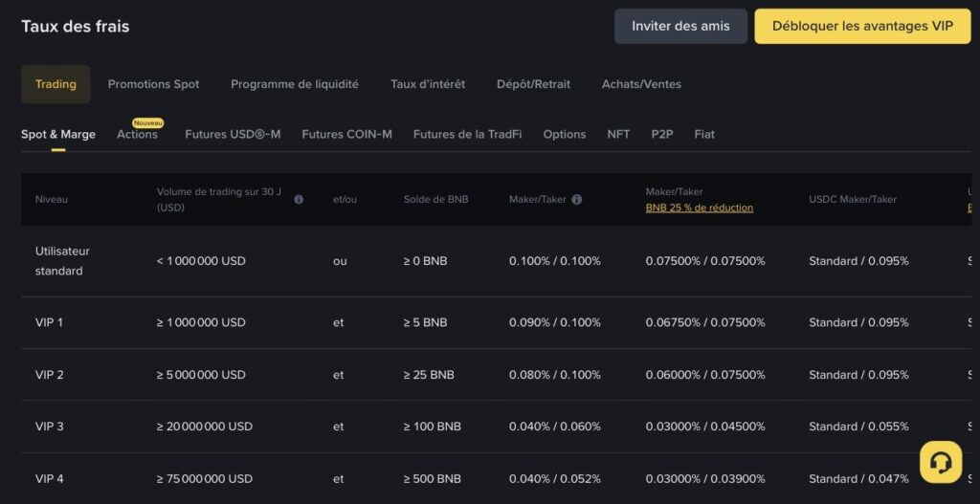Click the VIP 1 level cell
The width and height of the screenshot is (980, 504).
(x=50, y=323)
